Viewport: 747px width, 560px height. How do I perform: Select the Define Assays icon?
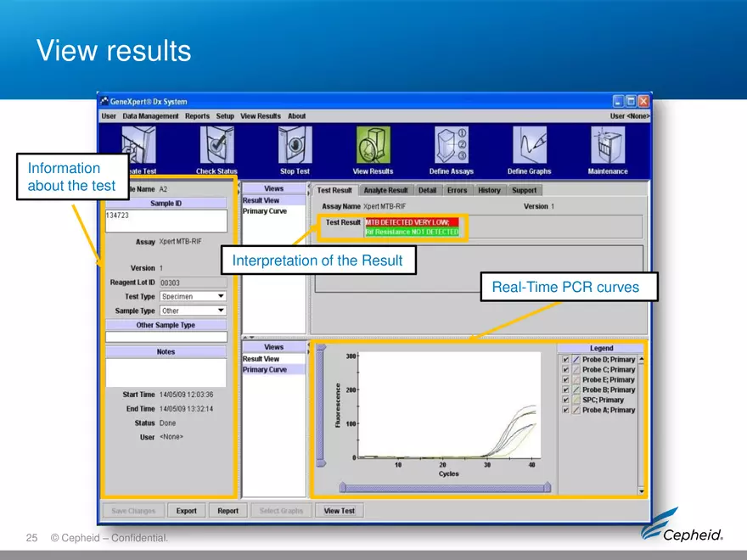pos(451,146)
